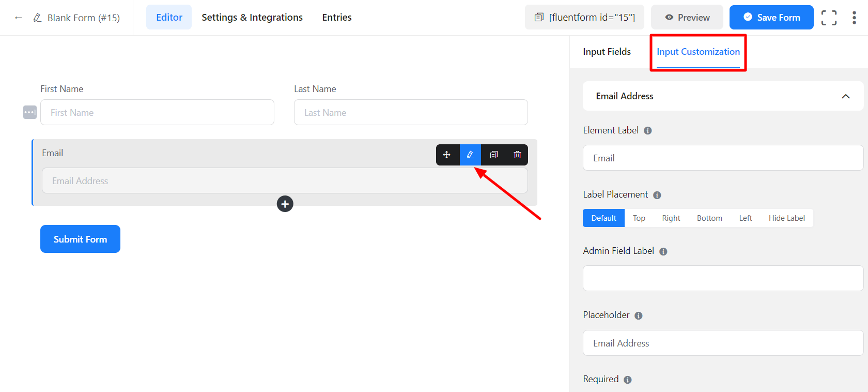The image size is (868, 392).
Task: Open the Entries tab
Action: [337, 18]
